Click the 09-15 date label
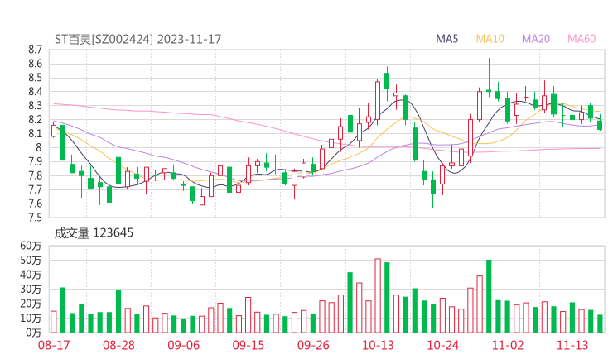This screenshot has height=364, width=613. point(249,345)
